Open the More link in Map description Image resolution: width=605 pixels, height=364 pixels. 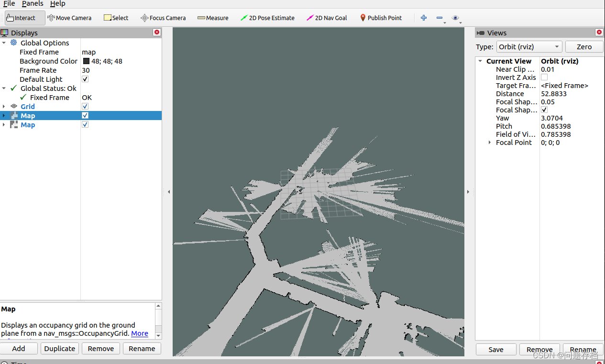point(140,333)
